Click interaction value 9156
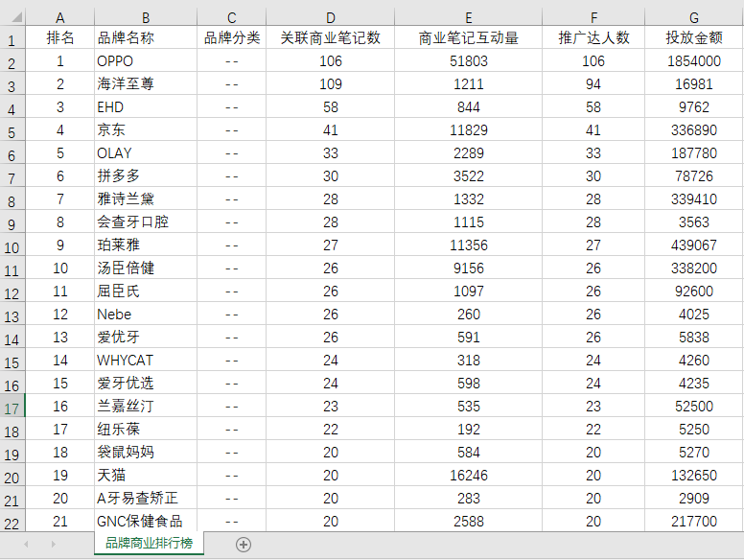 [468, 268]
